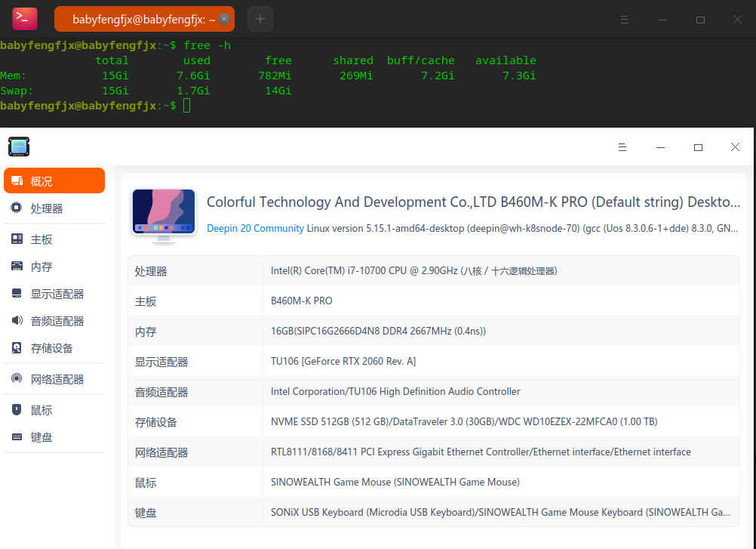The image size is (756, 549).
Task: Open 处理器 section in sidebar
Action: click(x=54, y=208)
